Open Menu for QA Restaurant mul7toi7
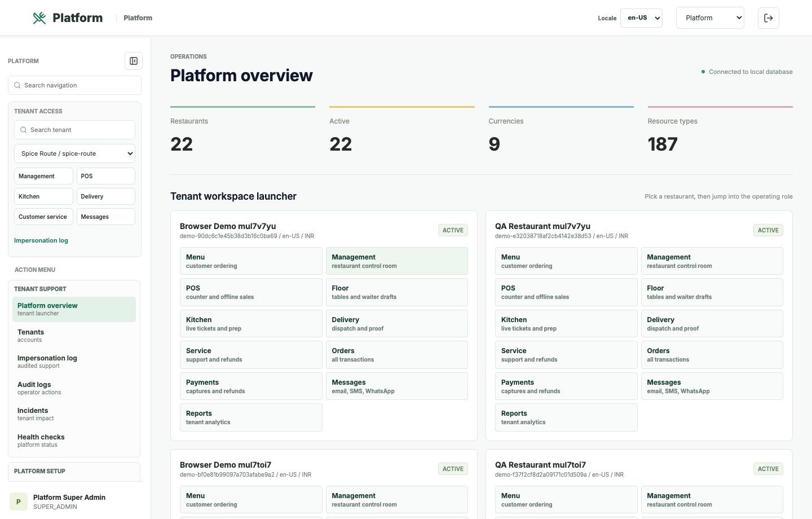This screenshot has height=519, width=812. click(x=566, y=500)
